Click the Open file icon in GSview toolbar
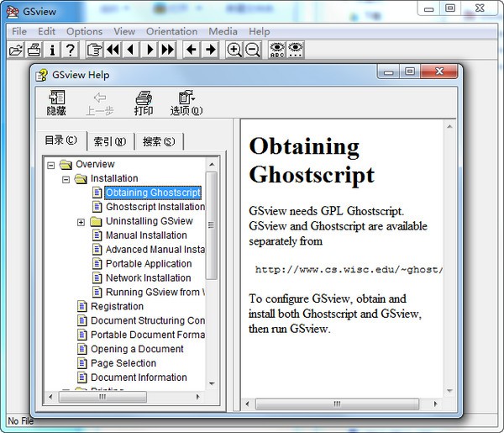The image size is (504, 433). coord(15,50)
